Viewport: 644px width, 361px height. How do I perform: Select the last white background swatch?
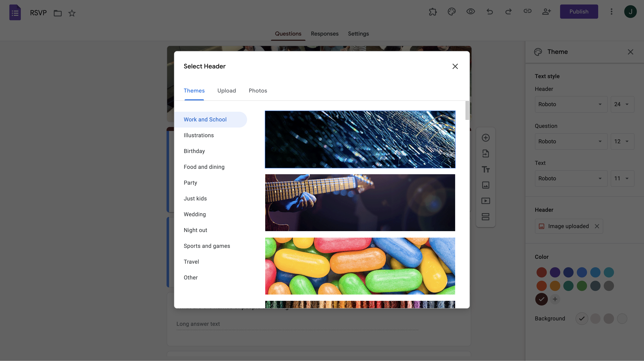pos(622,319)
